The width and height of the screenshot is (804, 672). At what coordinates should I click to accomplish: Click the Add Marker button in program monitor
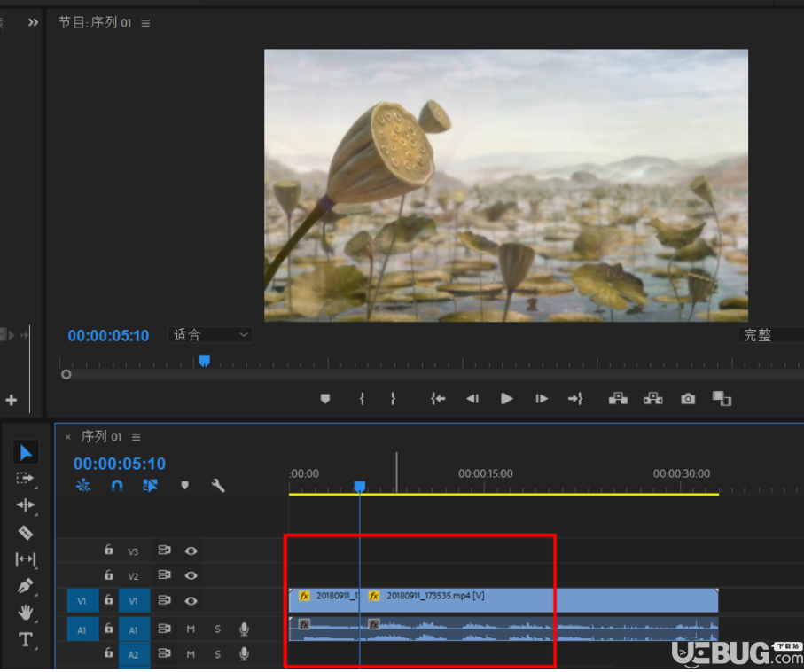pyautogui.click(x=325, y=399)
